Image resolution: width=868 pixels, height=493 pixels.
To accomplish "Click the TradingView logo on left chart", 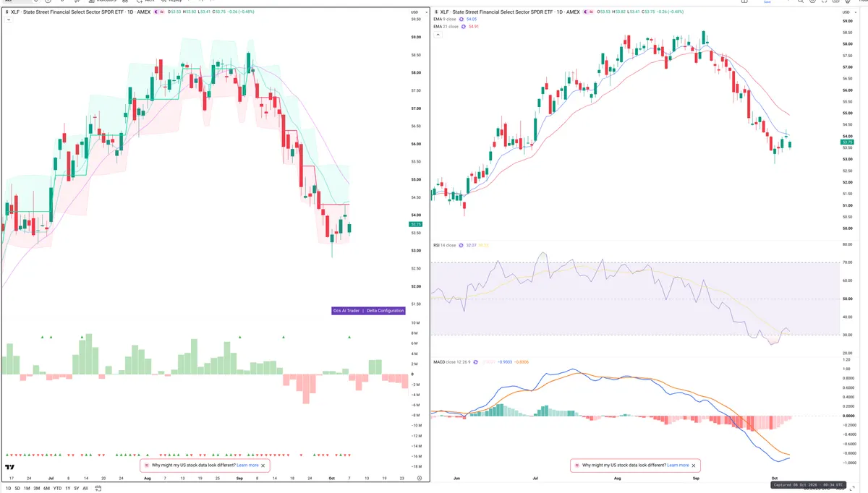I will tap(10, 468).
